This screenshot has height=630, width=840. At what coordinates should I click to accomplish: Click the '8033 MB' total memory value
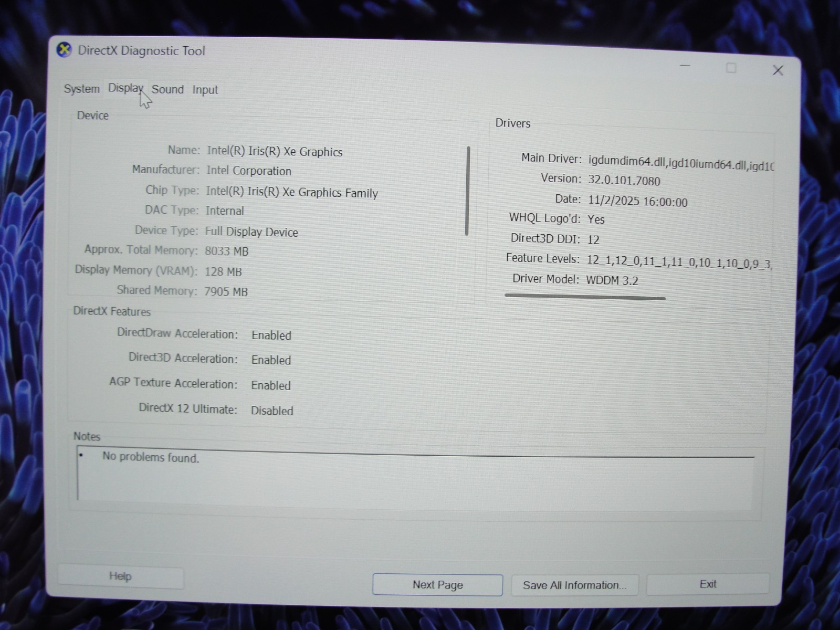(x=226, y=251)
